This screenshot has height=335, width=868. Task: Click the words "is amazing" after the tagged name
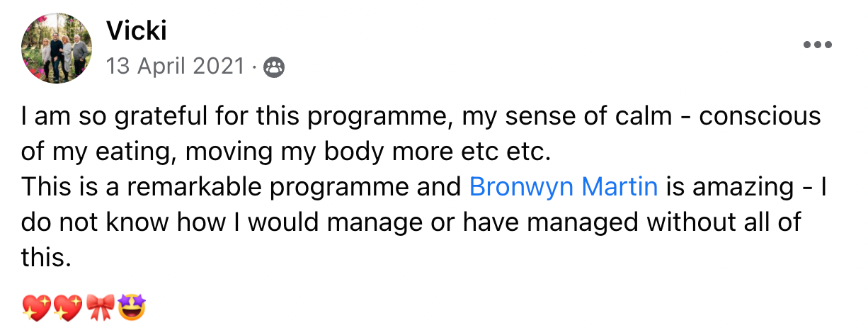(723, 187)
